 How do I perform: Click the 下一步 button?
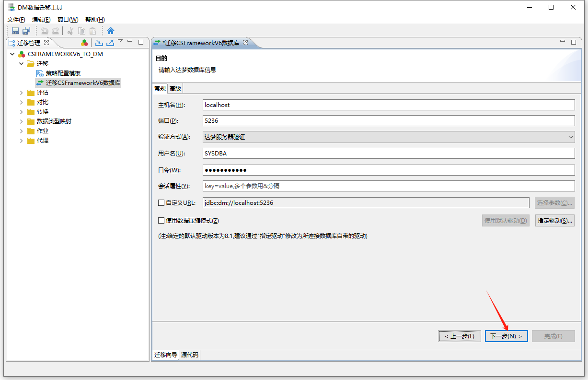506,336
